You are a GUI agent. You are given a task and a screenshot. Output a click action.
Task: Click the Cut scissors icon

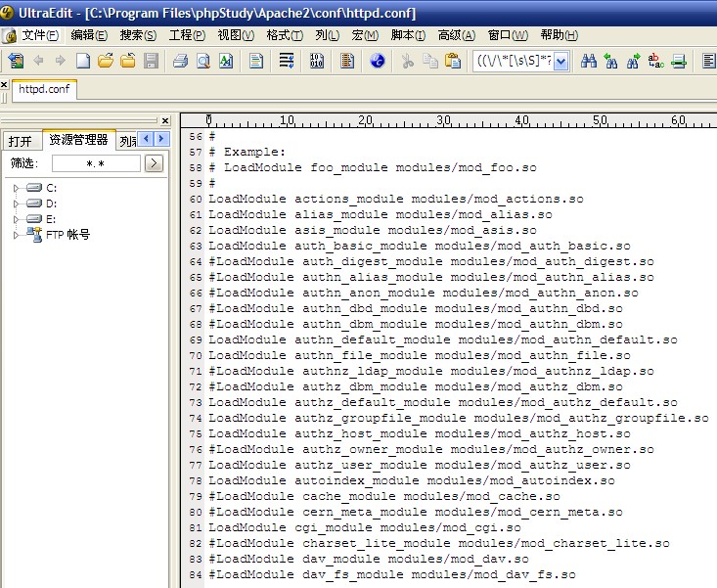[408, 61]
